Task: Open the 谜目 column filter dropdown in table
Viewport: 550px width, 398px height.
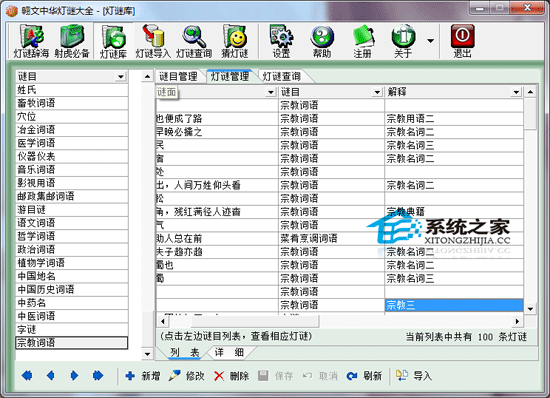Action: click(x=377, y=92)
